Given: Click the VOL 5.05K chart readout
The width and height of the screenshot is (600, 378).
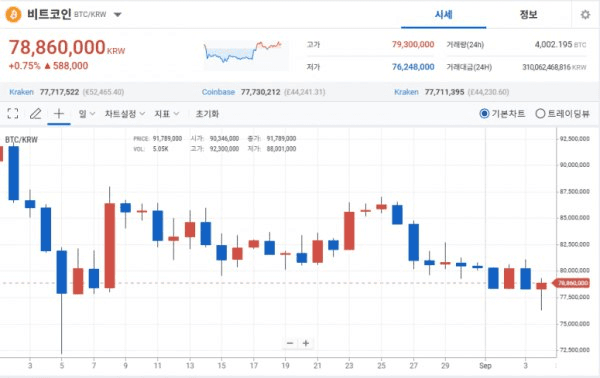Looking at the screenshot, I should coord(151,149).
